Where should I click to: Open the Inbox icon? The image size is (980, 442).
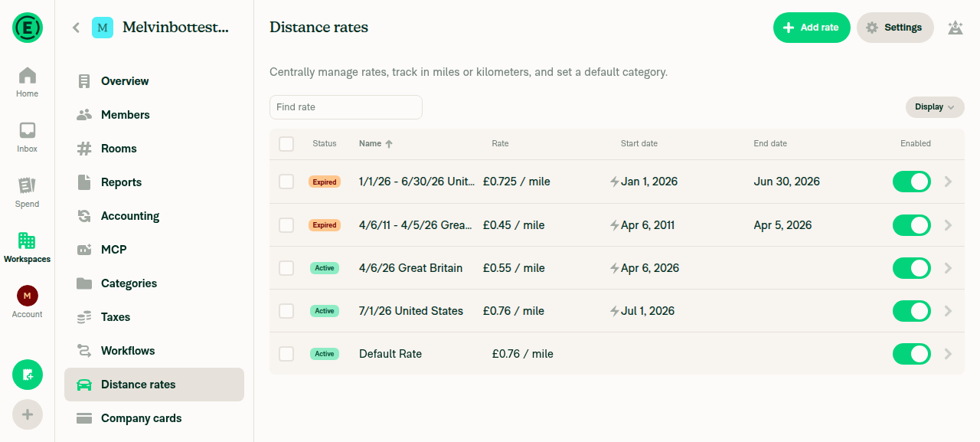click(28, 130)
